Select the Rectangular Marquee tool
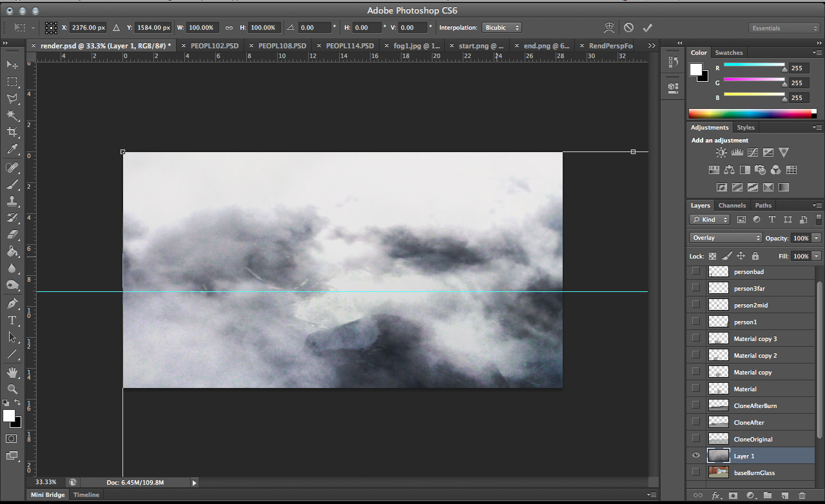The height and width of the screenshot is (504, 825). [x=12, y=82]
